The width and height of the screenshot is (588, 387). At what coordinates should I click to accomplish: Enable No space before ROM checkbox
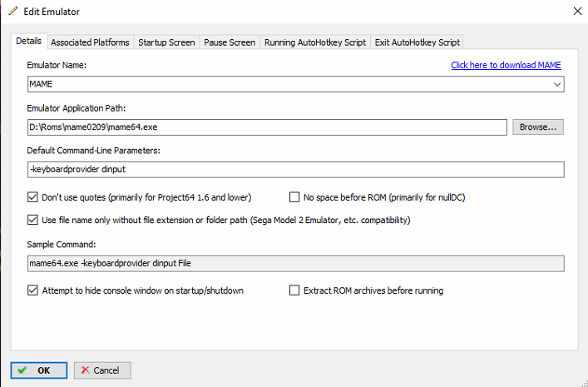(294, 197)
